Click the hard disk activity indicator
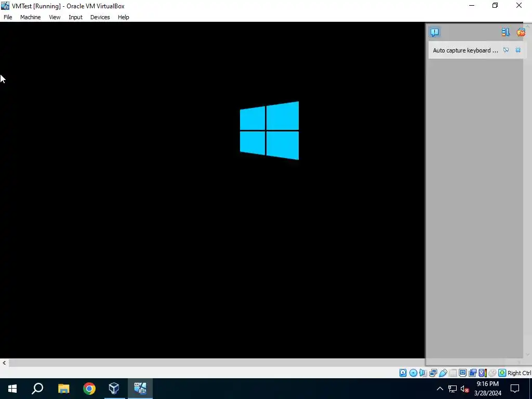This screenshot has height=399, width=532. [403, 373]
